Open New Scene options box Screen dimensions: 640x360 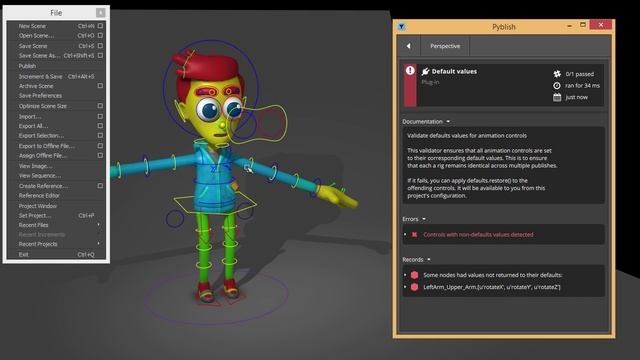pos(100,26)
